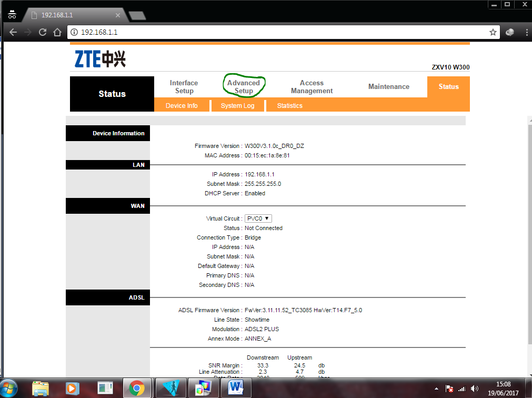Viewport: 532px width, 398px height.
Task: Click the address bar showing 192.168.1.1
Action: coord(283,32)
